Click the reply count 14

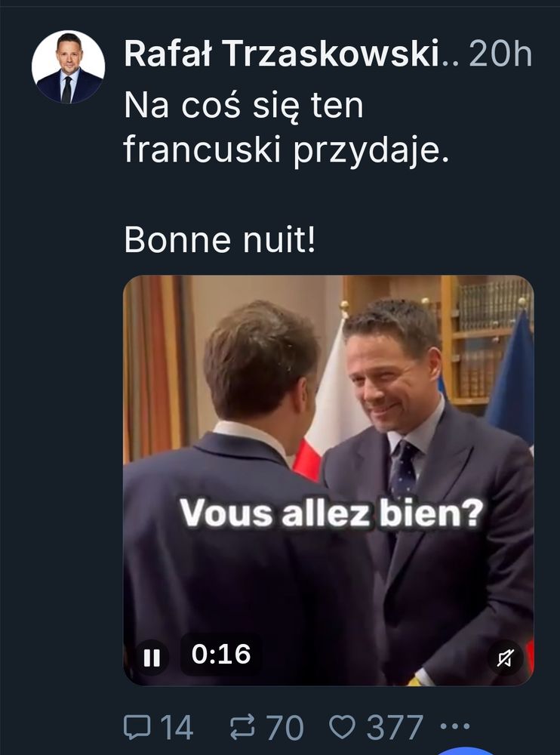click(177, 727)
